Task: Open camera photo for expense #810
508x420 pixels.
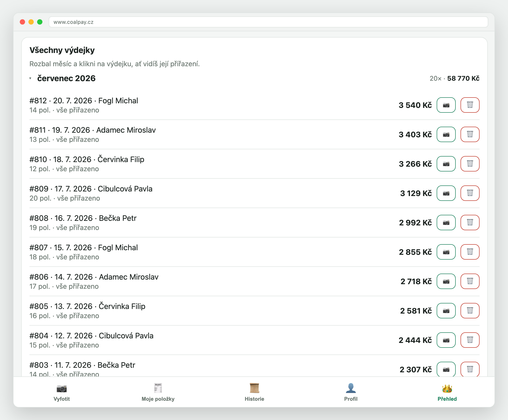Action: click(x=446, y=164)
